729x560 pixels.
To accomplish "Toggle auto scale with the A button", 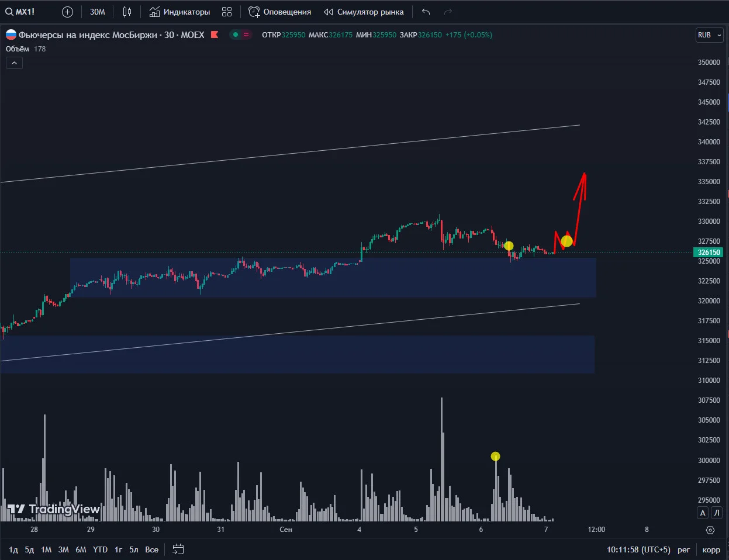I will [x=703, y=513].
